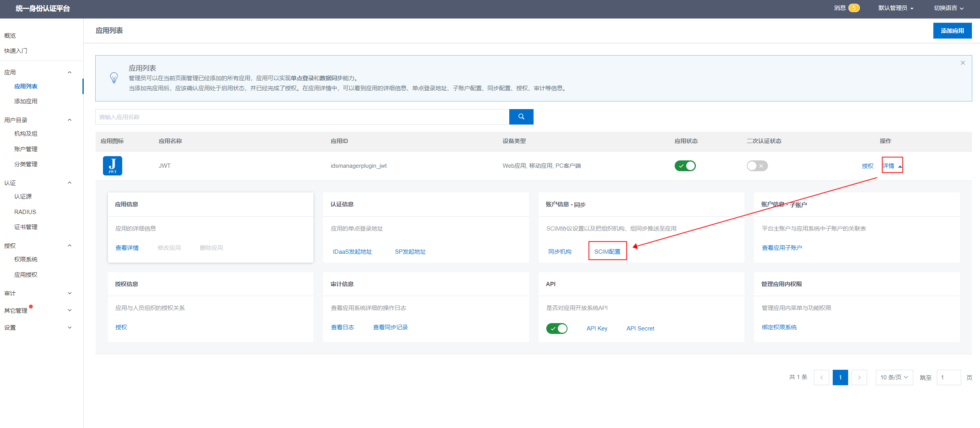This screenshot has width=980, height=428.
Task: Collapse the 详情 details arrow
Action: pyautogui.click(x=900, y=166)
